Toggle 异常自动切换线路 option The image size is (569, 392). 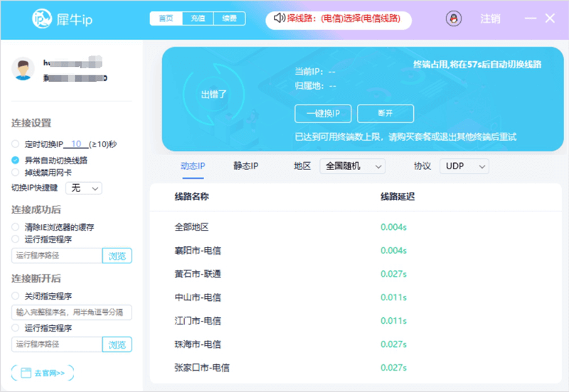[x=15, y=160]
